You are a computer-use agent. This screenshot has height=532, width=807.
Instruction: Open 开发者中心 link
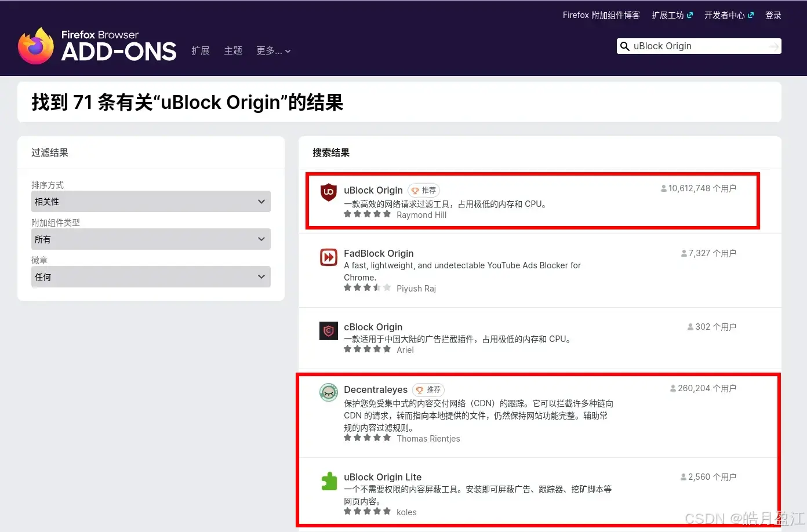(x=725, y=15)
